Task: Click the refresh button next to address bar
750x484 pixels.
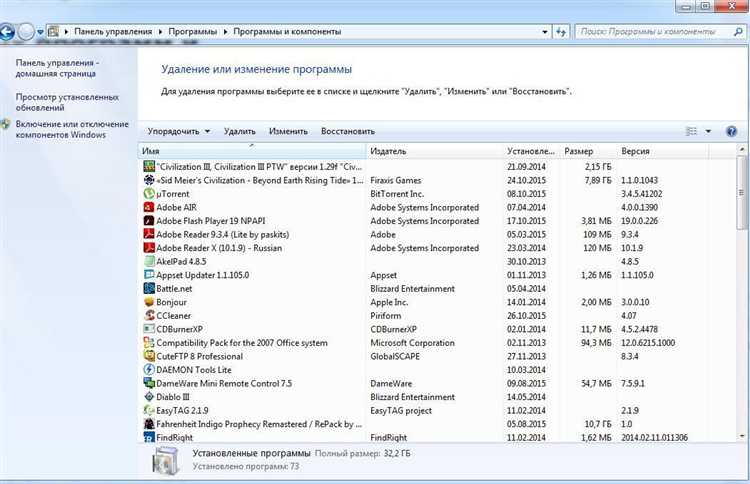Action: [x=561, y=32]
